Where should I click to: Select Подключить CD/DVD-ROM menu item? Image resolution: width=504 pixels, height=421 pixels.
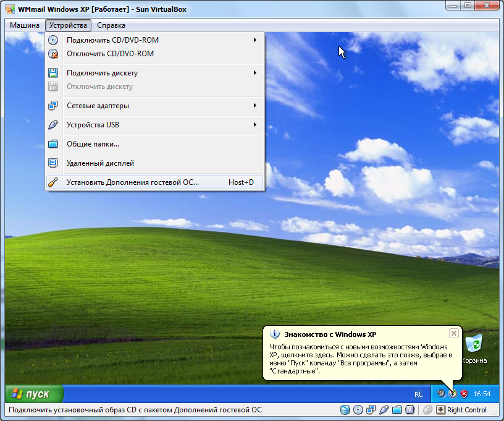(x=154, y=40)
